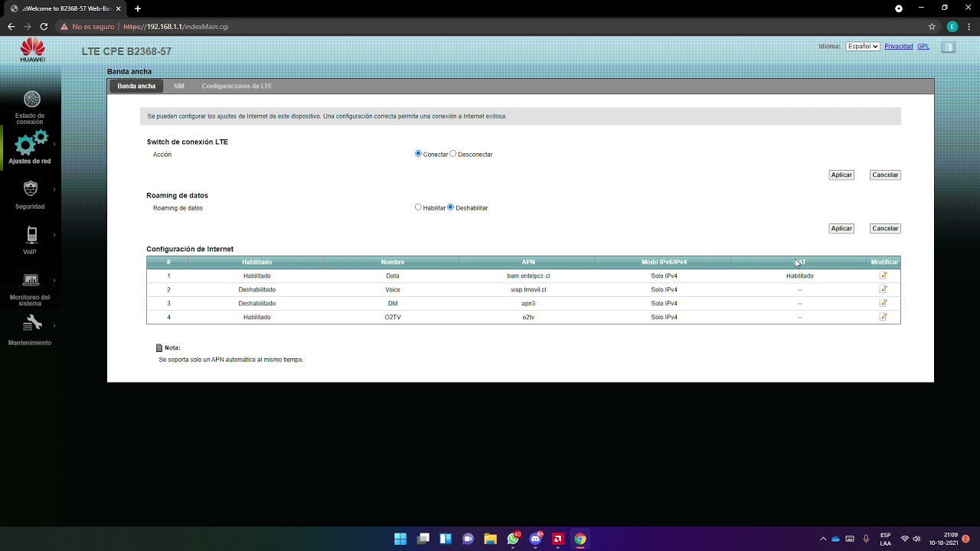980x551 pixels.
Task: Reload the page
Action: 44,26
